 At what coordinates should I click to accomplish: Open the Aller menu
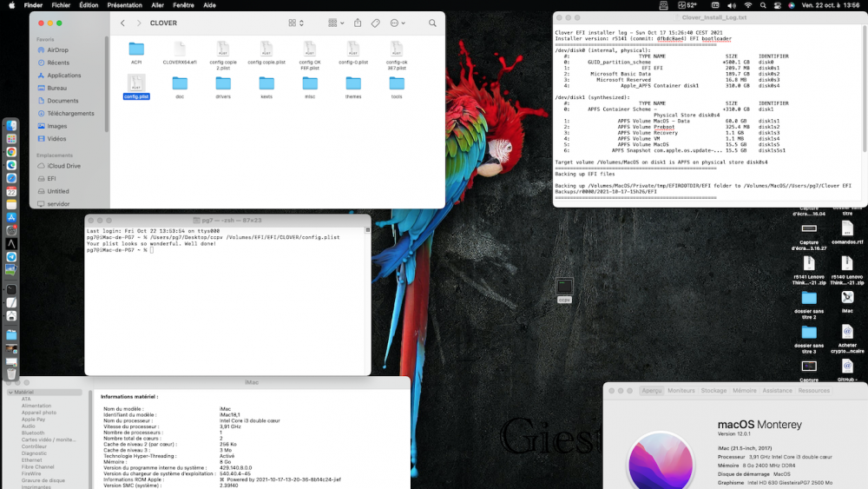tap(158, 5)
